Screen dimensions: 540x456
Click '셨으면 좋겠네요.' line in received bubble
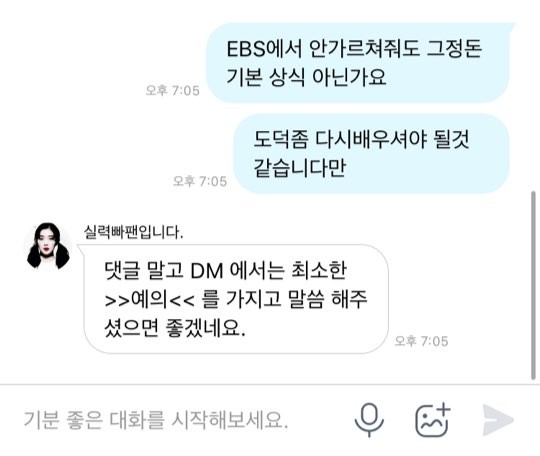(x=175, y=327)
